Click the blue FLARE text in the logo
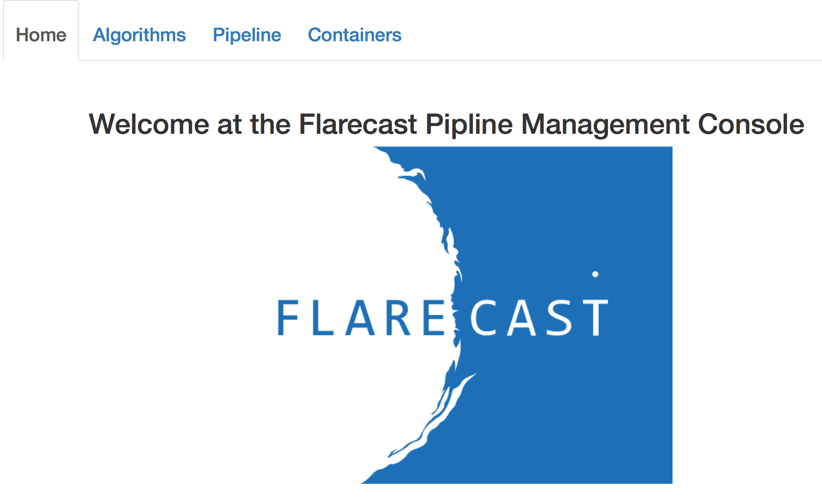This screenshot has width=822, height=504. coord(360,317)
